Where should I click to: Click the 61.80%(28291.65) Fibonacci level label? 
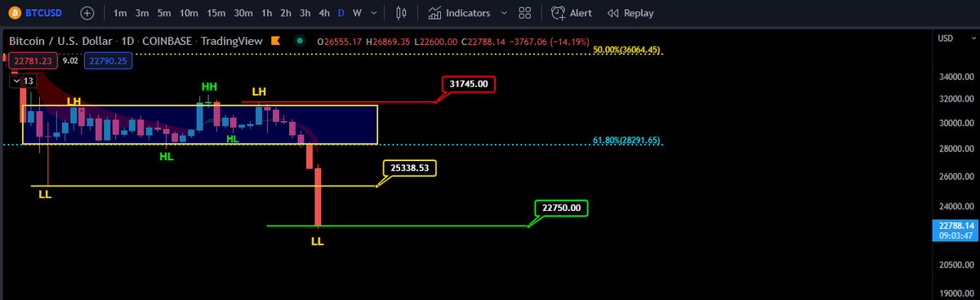pyautogui.click(x=627, y=141)
